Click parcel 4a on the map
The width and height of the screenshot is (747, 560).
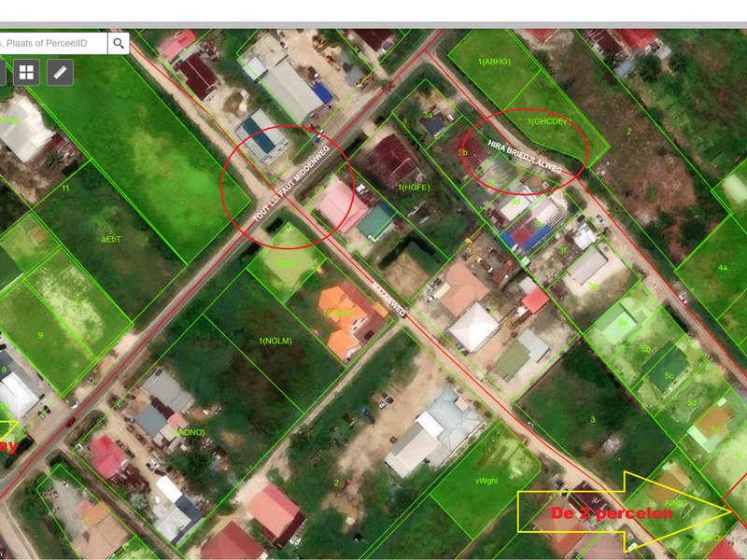722,267
